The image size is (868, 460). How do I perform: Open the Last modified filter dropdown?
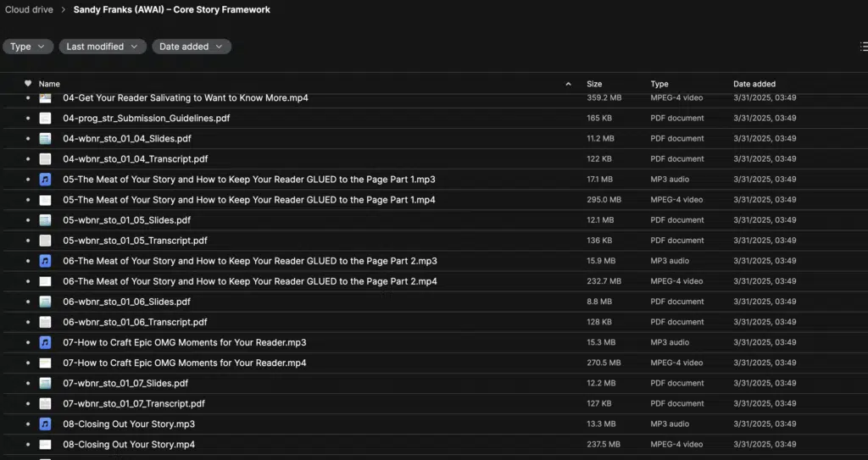pyautogui.click(x=103, y=47)
